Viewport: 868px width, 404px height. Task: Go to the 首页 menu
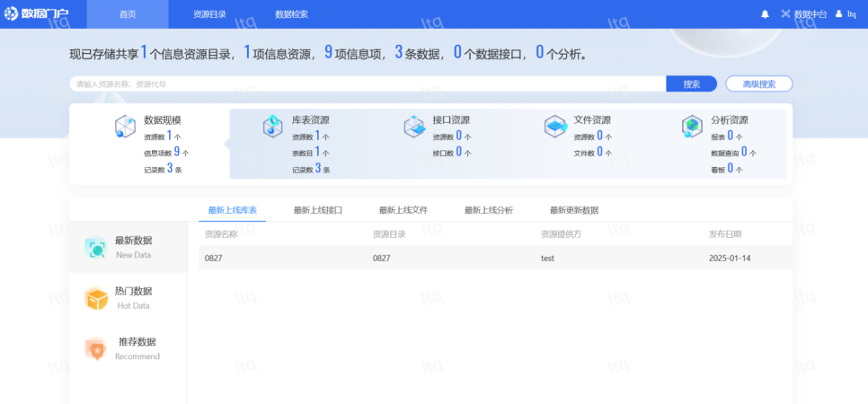[128, 14]
